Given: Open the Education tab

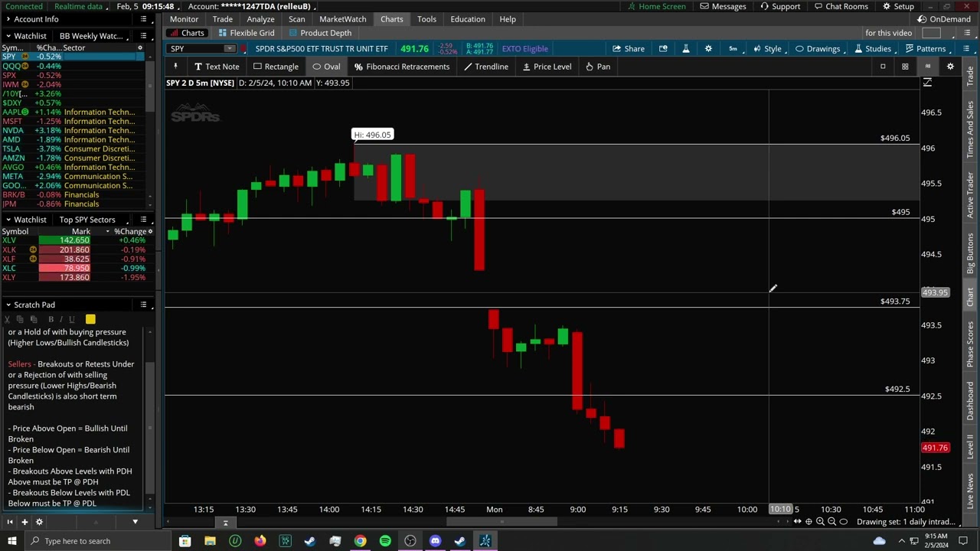Looking at the screenshot, I should [x=468, y=19].
